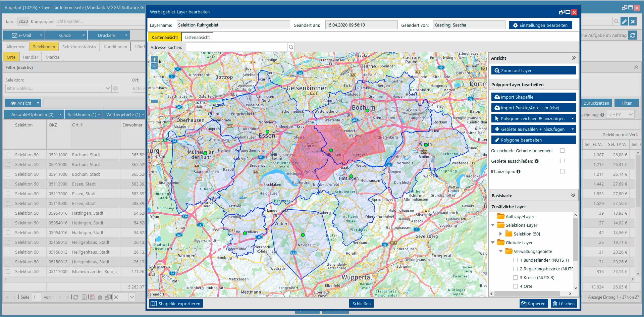Zoom out the map with minus icon

[x=154, y=66]
